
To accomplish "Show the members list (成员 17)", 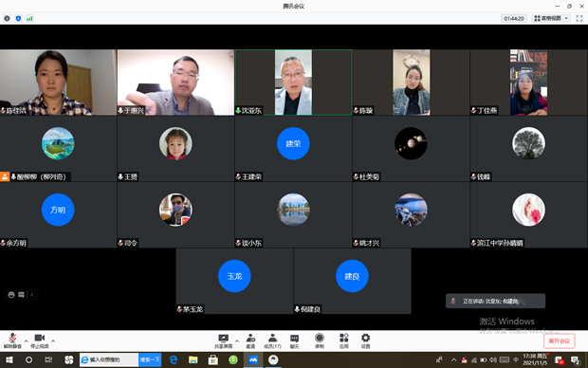I will pyautogui.click(x=272, y=341).
